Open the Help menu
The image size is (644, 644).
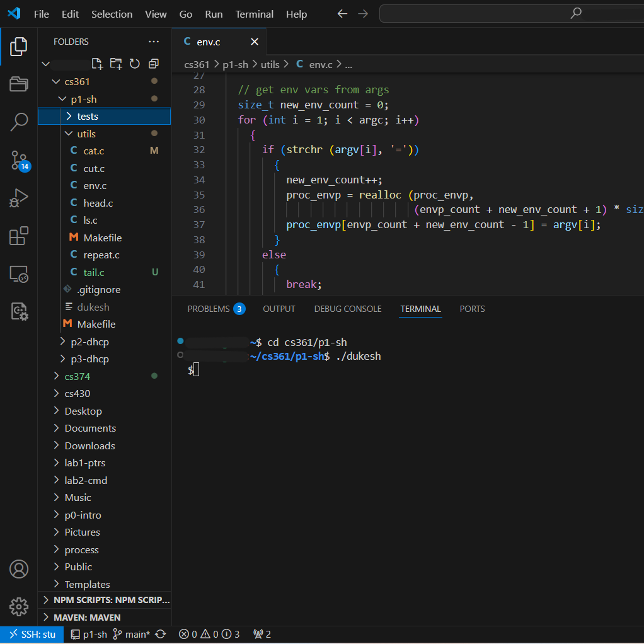(x=296, y=14)
